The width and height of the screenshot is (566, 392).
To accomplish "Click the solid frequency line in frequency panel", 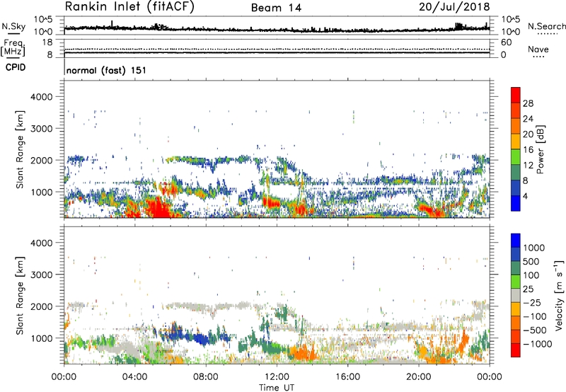I will click(x=277, y=52).
